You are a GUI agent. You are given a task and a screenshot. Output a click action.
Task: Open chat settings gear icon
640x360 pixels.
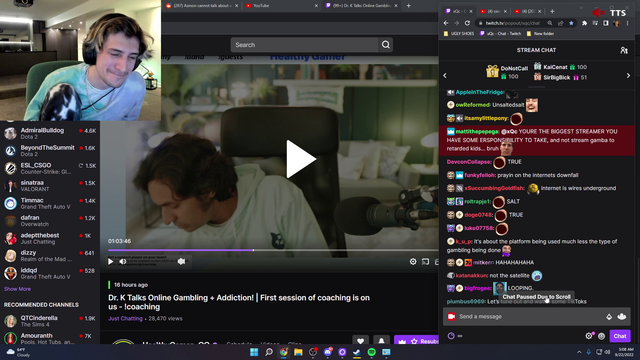click(589, 336)
